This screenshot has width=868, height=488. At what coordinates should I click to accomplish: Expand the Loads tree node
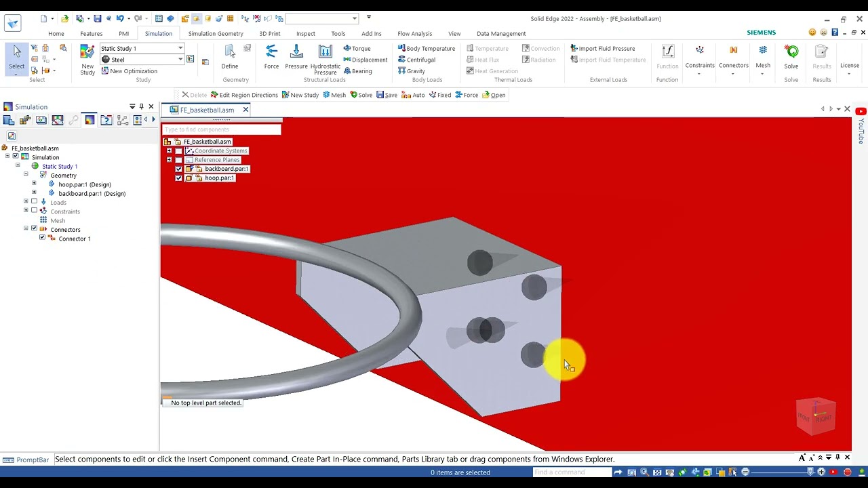(26, 201)
